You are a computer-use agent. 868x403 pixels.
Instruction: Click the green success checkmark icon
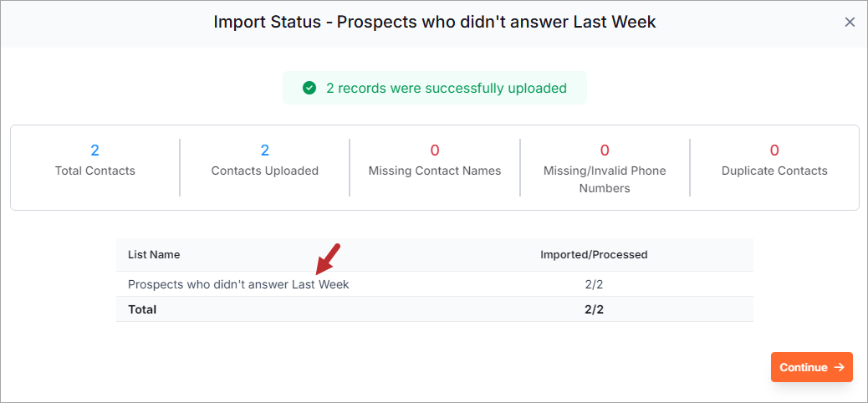[309, 88]
